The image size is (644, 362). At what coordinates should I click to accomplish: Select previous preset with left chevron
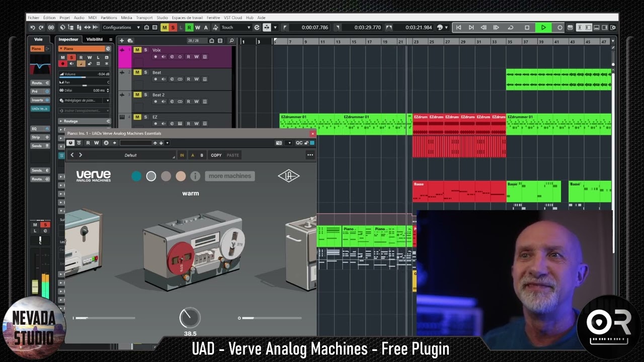tap(72, 155)
